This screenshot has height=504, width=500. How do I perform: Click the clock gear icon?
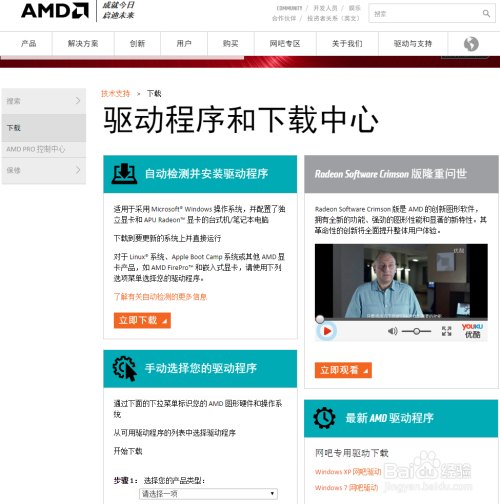(324, 418)
